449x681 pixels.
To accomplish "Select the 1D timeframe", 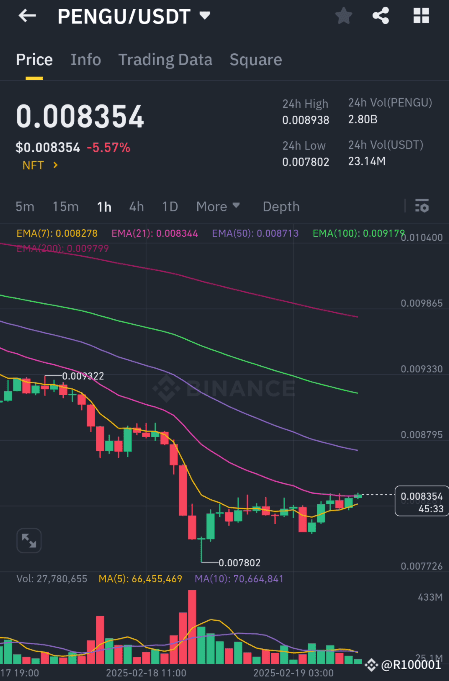I will [x=170, y=206].
